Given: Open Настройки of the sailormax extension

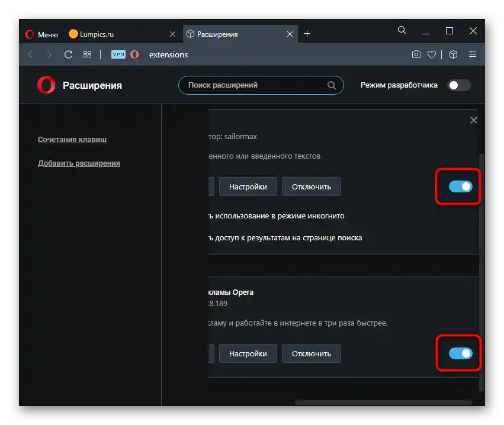Looking at the screenshot, I should [248, 186].
